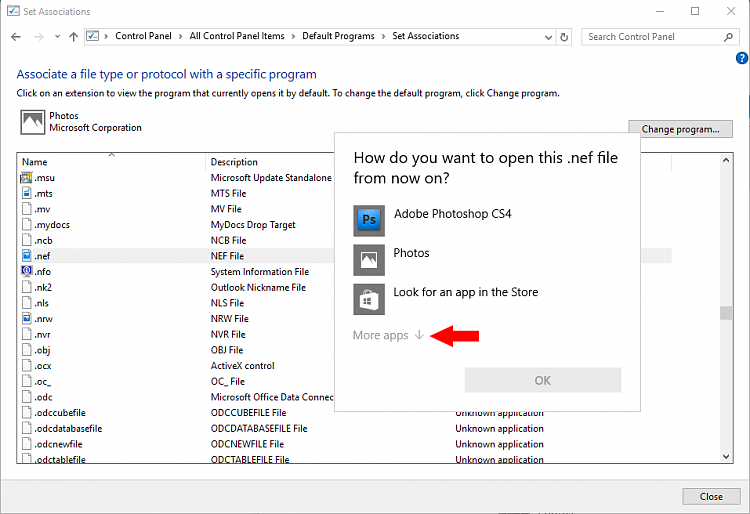Select the .oc_ row
Viewport: 750px width, 514px height.
pos(176,382)
